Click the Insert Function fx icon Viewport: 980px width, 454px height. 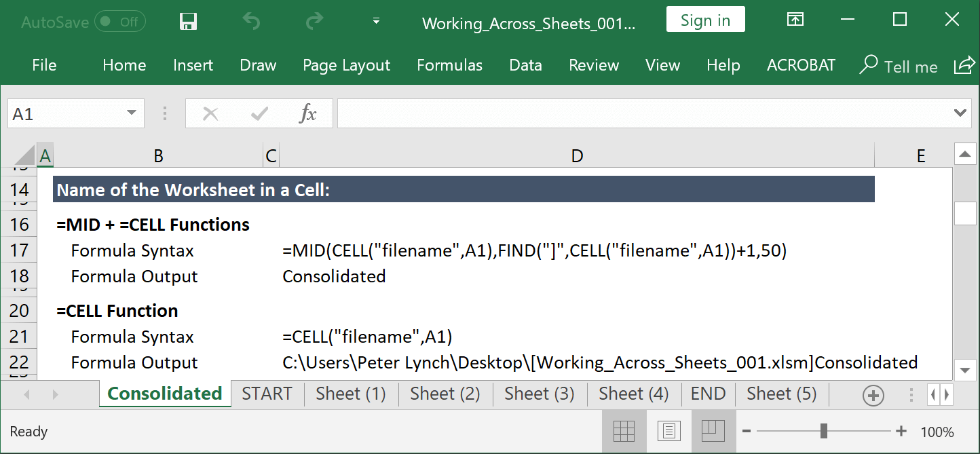coord(307,114)
